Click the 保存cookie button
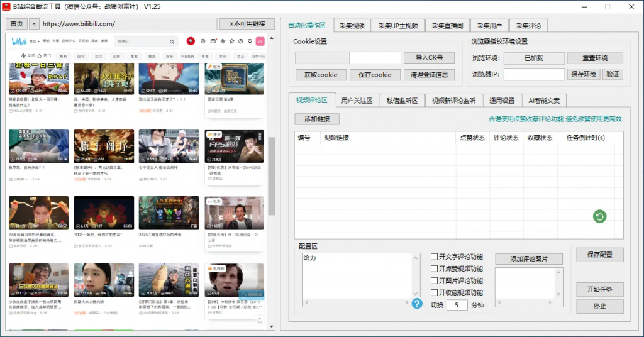This screenshot has height=337, width=644. pos(375,75)
